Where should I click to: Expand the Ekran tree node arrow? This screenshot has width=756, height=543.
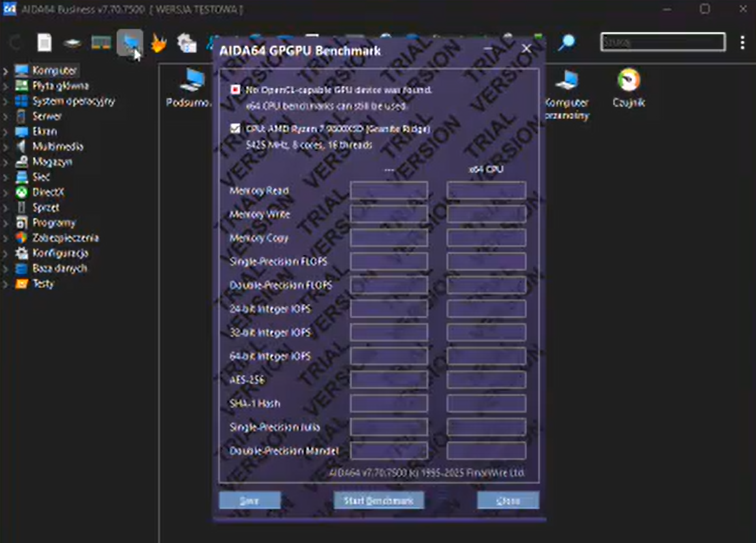5,132
